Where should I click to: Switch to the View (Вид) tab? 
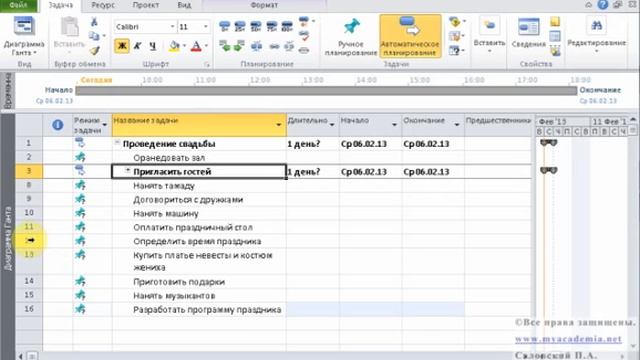click(x=184, y=5)
